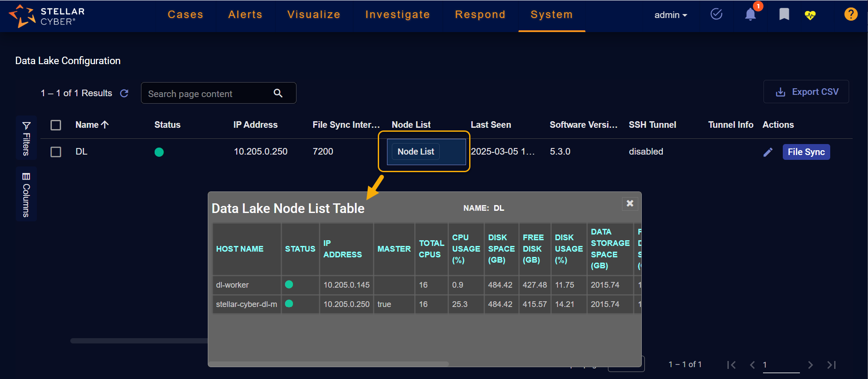The width and height of the screenshot is (868, 379).
Task: Click the edit pencil icon for DL
Action: tap(768, 152)
